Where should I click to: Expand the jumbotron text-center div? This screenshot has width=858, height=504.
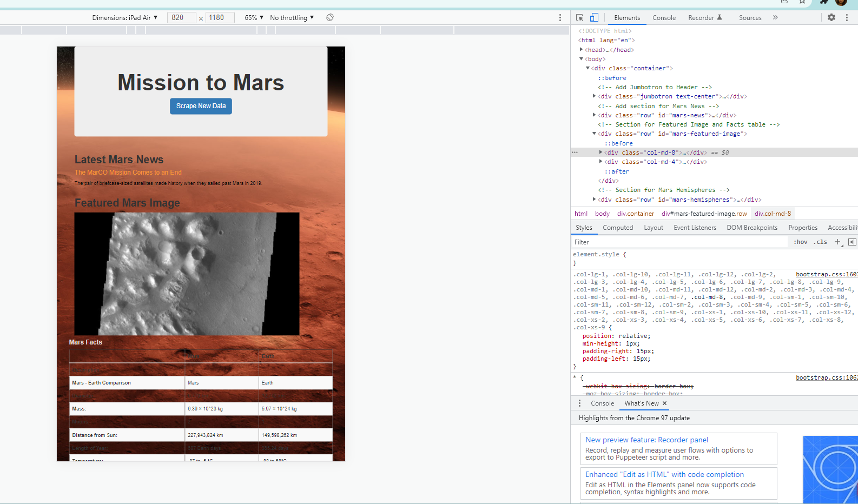click(x=595, y=96)
